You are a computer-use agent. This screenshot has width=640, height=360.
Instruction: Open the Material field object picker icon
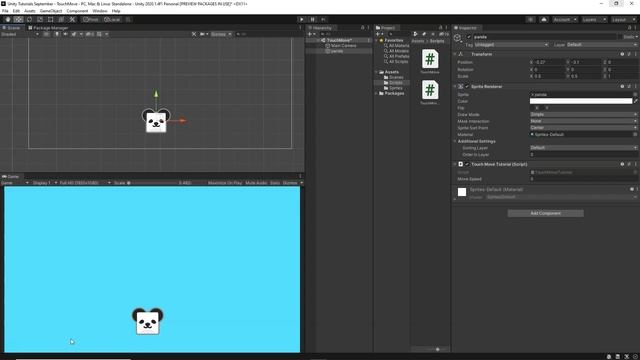[x=635, y=134]
